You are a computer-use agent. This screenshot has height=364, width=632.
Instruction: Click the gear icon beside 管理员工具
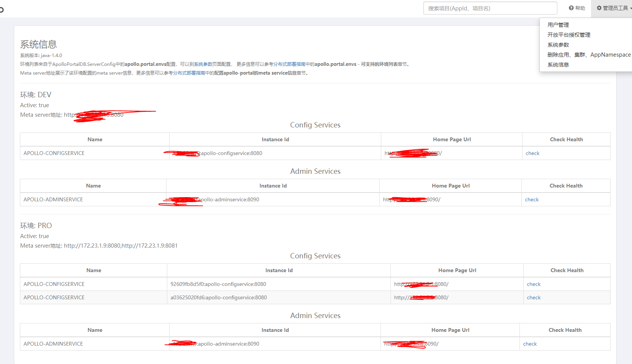[x=599, y=8]
